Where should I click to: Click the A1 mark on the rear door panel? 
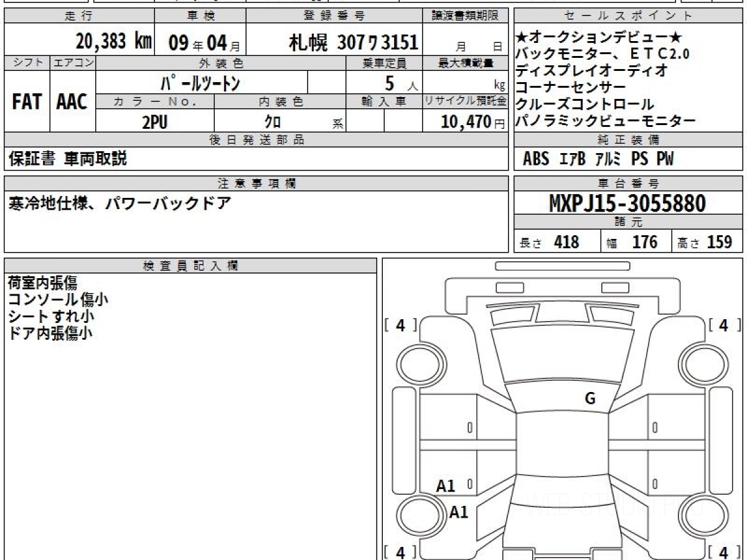[446, 486]
